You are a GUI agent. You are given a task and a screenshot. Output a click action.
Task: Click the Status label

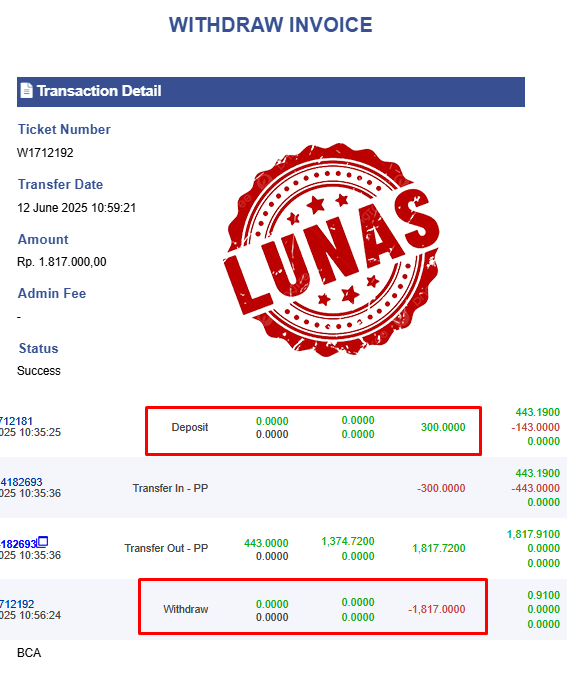pyautogui.click(x=38, y=348)
